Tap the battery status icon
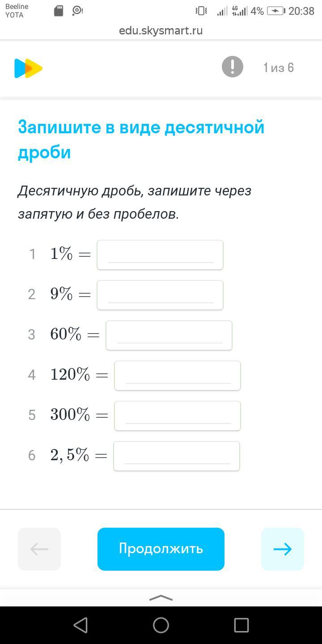This screenshot has height=644, width=322. point(275,11)
